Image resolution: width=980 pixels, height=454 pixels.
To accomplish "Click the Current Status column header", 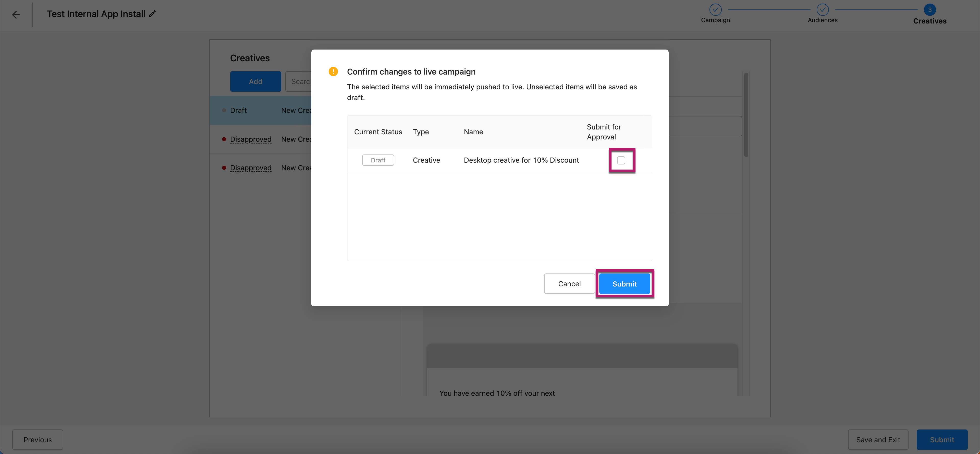I will tap(378, 132).
